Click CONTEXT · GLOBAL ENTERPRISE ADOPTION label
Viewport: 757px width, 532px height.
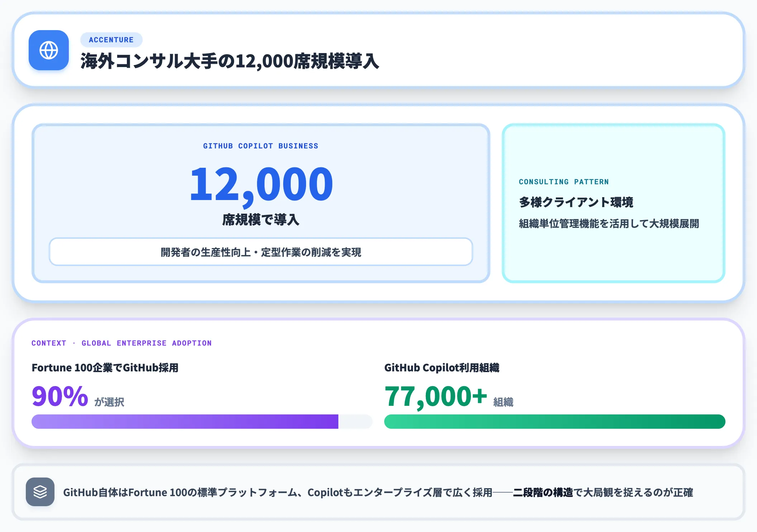122,343
